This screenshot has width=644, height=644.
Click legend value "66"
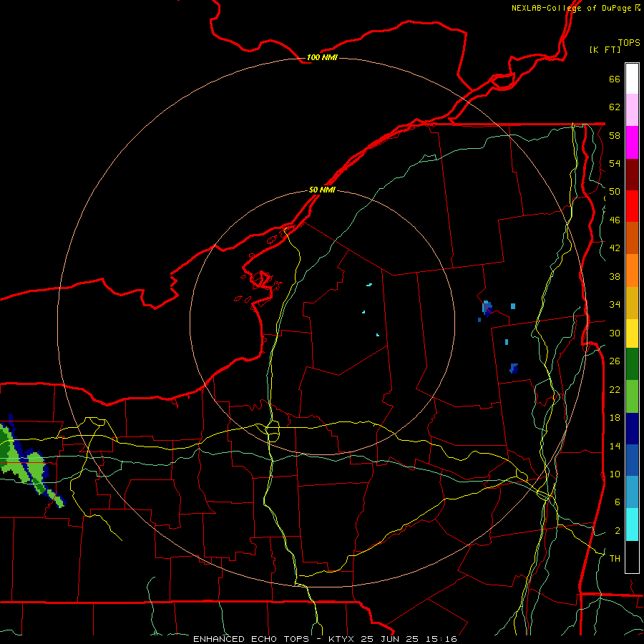(615, 79)
